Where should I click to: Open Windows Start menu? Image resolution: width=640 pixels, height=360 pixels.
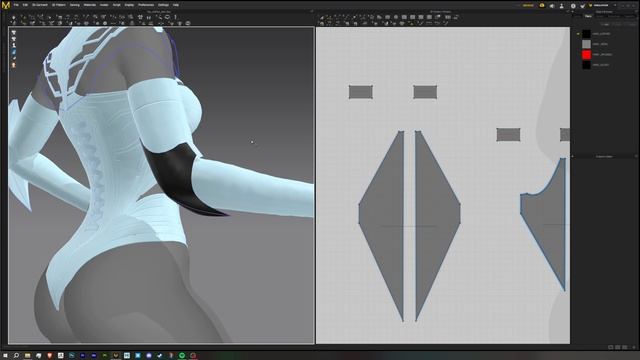[x=5, y=356]
